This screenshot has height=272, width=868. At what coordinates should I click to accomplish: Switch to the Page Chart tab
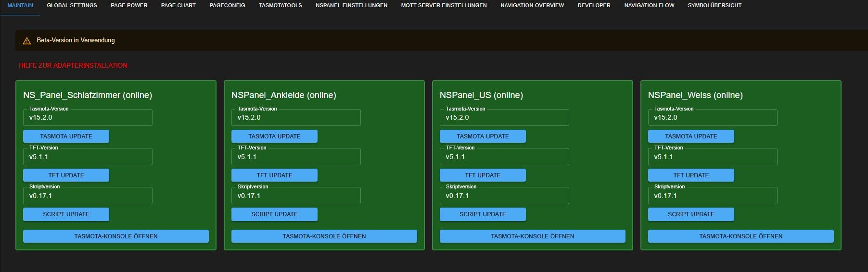point(178,5)
